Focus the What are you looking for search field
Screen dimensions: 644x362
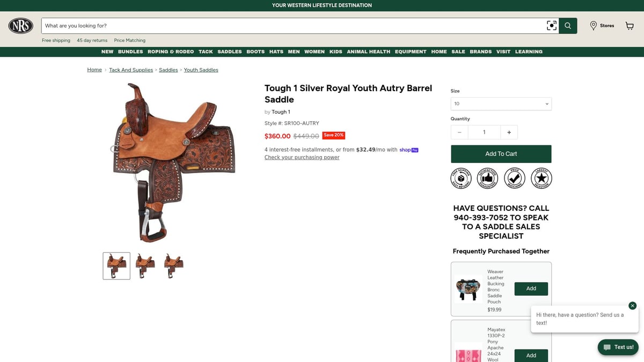(x=293, y=26)
